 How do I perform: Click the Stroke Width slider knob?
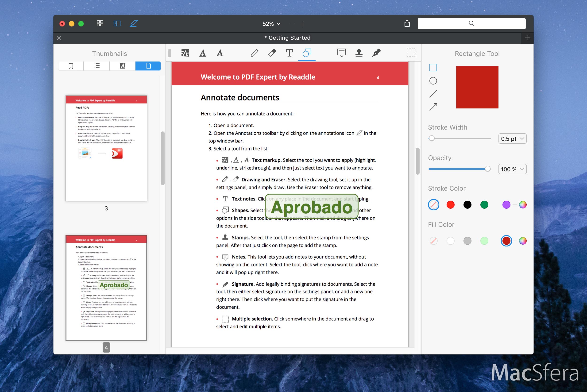pyautogui.click(x=432, y=138)
